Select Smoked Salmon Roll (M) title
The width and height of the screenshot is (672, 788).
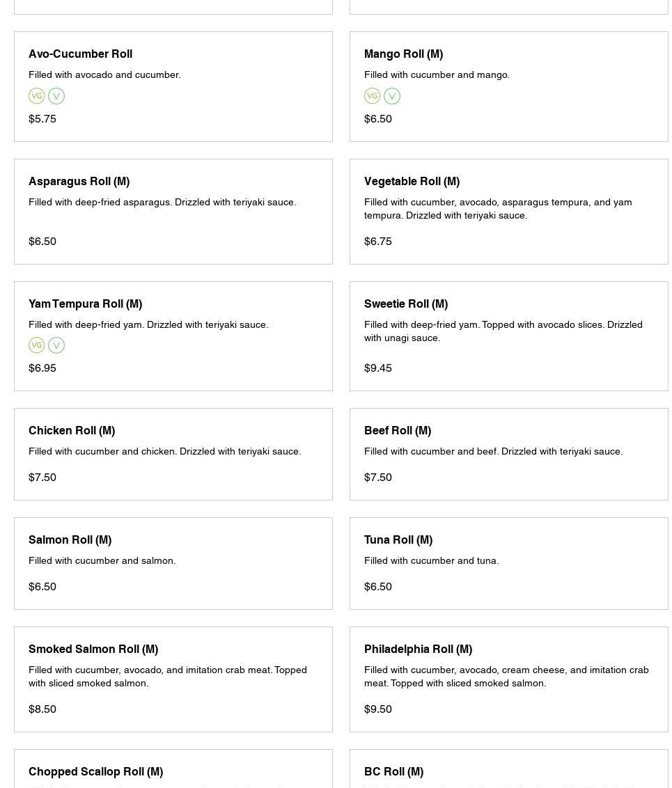point(93,649)
